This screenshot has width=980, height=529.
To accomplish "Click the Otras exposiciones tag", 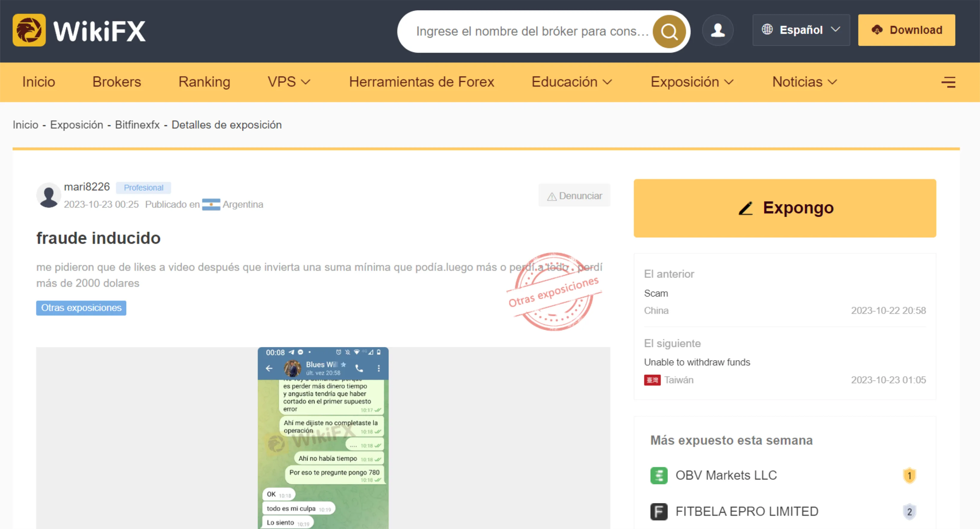I will click(81, 308).
